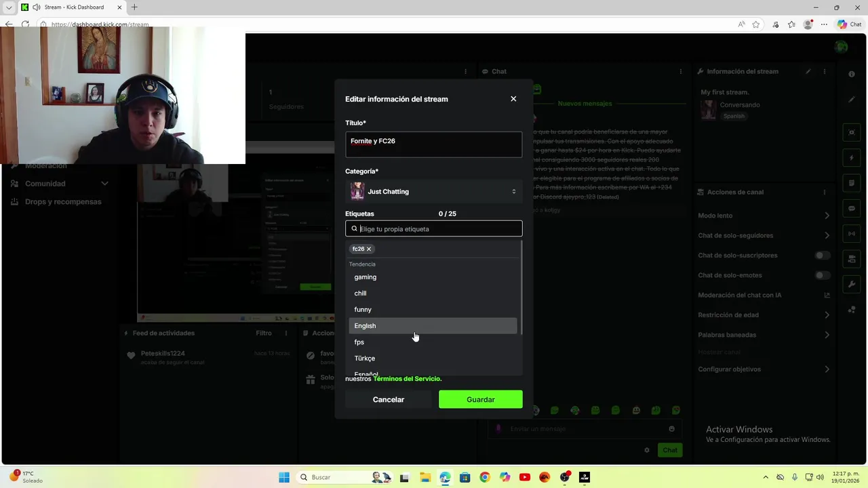868x488 pixels.
Task: Open File Explorer from taskbar
Action: [425, 477]
